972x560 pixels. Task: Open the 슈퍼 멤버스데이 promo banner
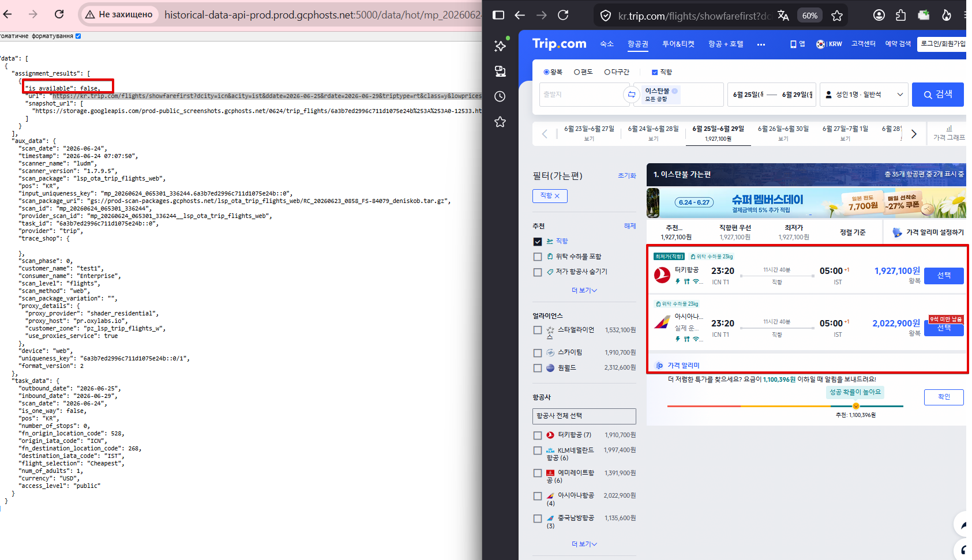tap(806, 203)
